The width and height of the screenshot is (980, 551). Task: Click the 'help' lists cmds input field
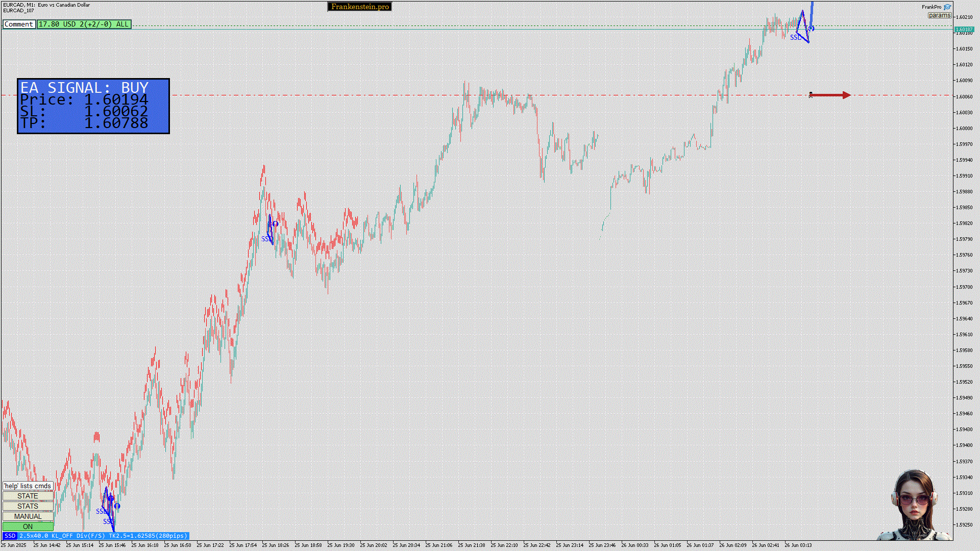click(28, 486)
